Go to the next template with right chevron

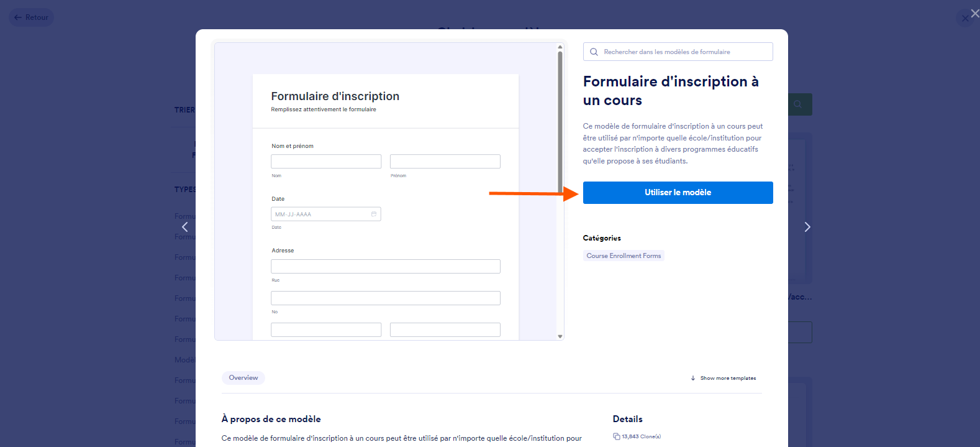coord(807,227)
